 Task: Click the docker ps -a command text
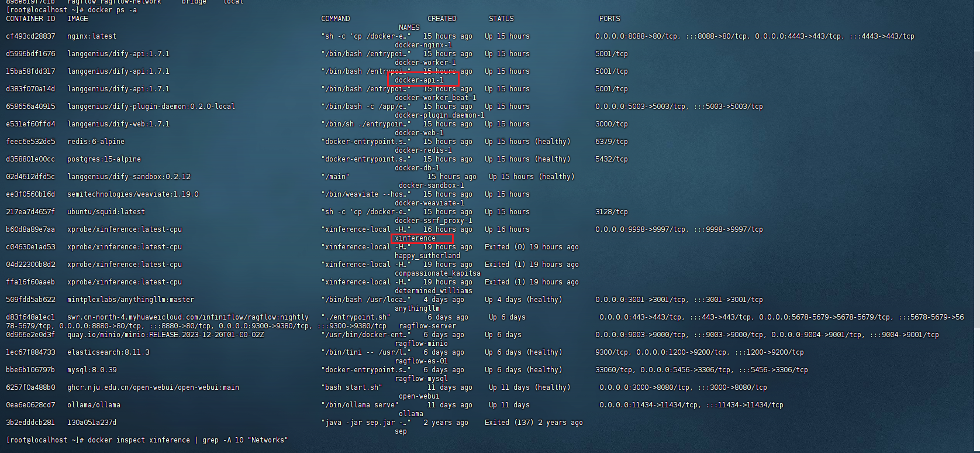click(x=112, y=10)
